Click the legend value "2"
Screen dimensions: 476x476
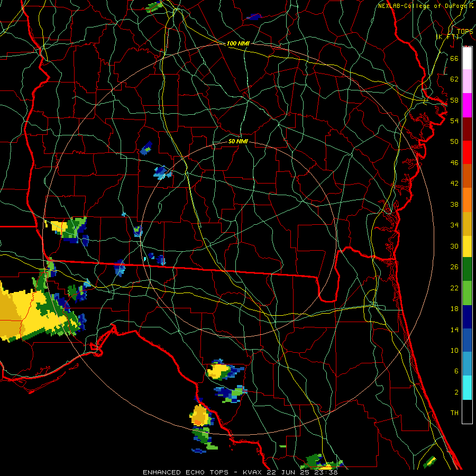click(456, 392)
